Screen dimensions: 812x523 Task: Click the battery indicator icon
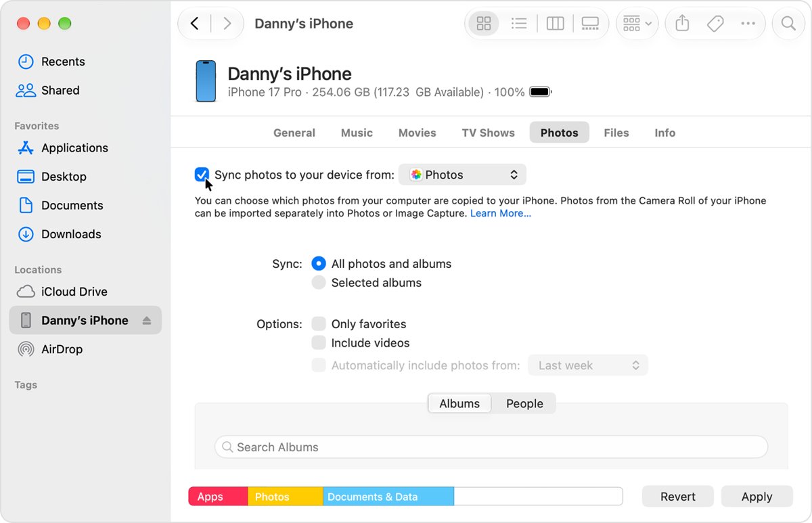541,92
